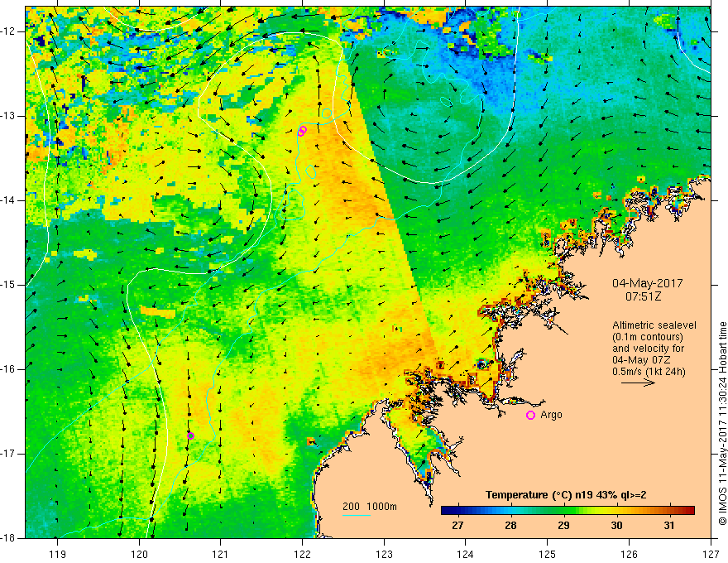Click the 28 label on the color bar

pos(510,526)
